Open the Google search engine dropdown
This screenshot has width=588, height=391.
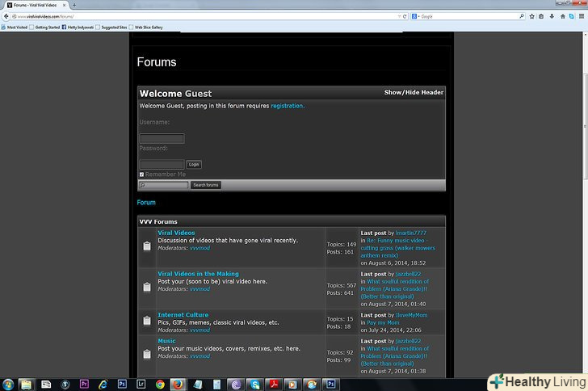point(415,16)
